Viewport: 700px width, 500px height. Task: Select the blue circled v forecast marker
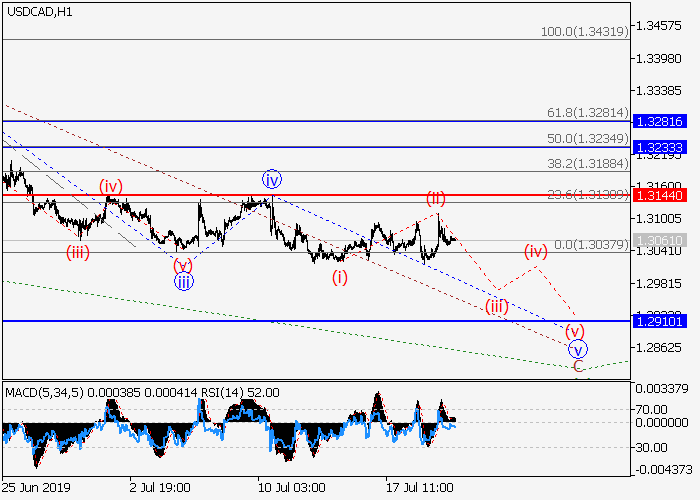tap(577, 349)
